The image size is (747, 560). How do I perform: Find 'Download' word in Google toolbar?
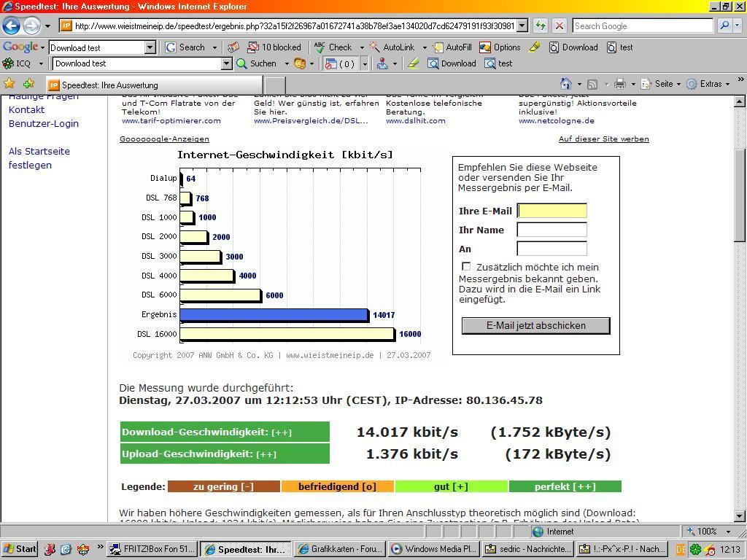[x=573, y=47]
